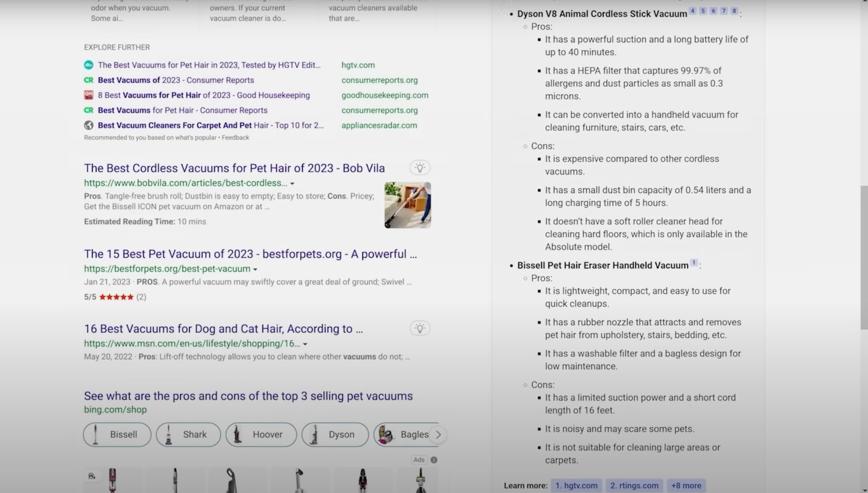The image size is (868, 493).
Task: Open the 1. hgtv.com learn more source
Action: point(576,485)
